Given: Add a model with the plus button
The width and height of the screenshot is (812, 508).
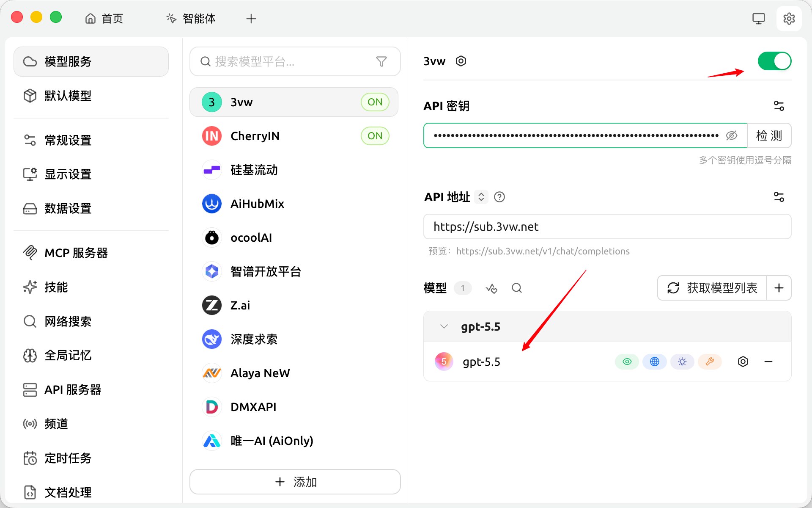Looking at the screenshot, I should pos(779,288).
